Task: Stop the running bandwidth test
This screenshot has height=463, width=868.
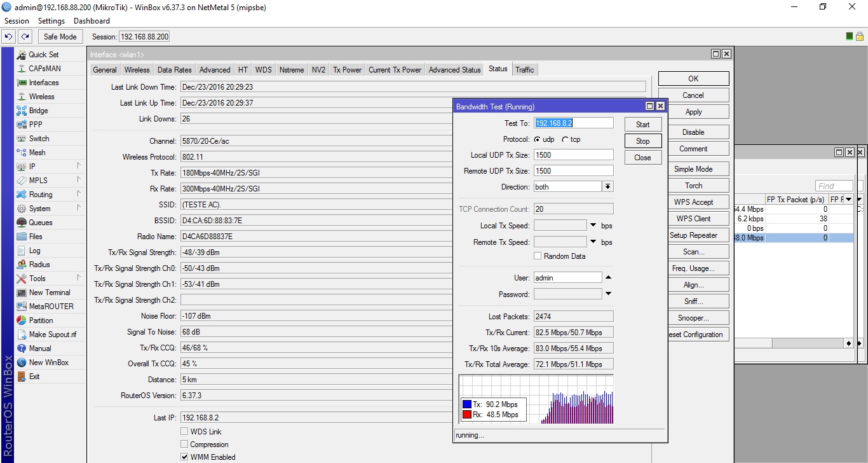Action: tap(642, 141)
